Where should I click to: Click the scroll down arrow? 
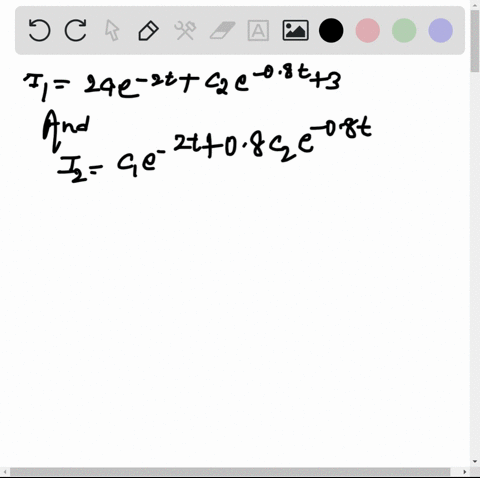[x=475, y=462]
